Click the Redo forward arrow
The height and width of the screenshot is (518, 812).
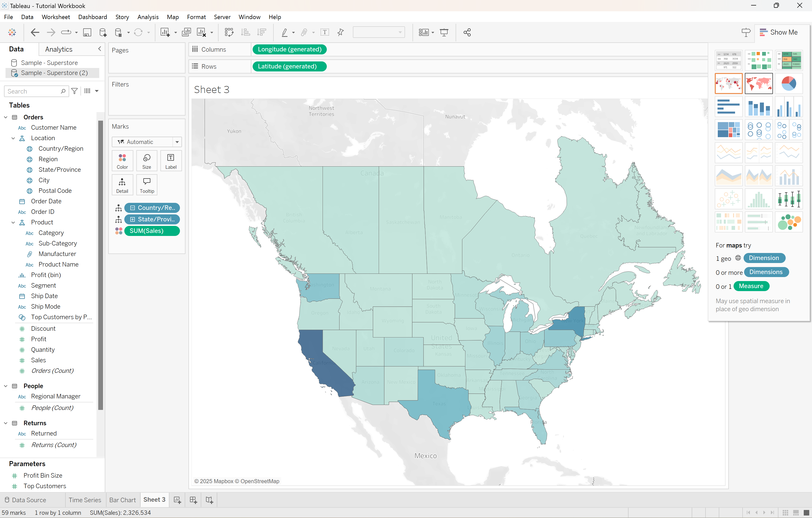51,32
